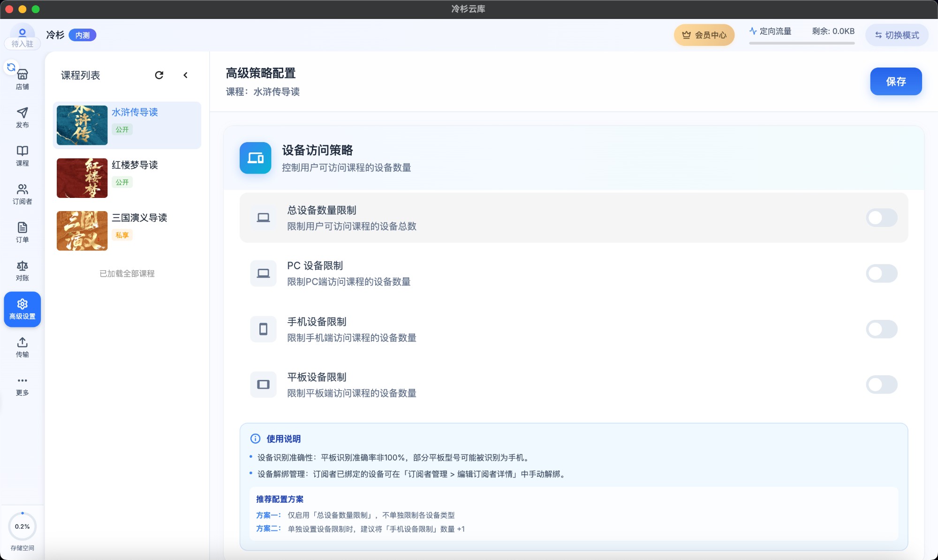Image resolution: width=938 pixels, height=560 pixels.
Task: Click 公开 tag under 红楼梦导读
Action: coord(122,182)
